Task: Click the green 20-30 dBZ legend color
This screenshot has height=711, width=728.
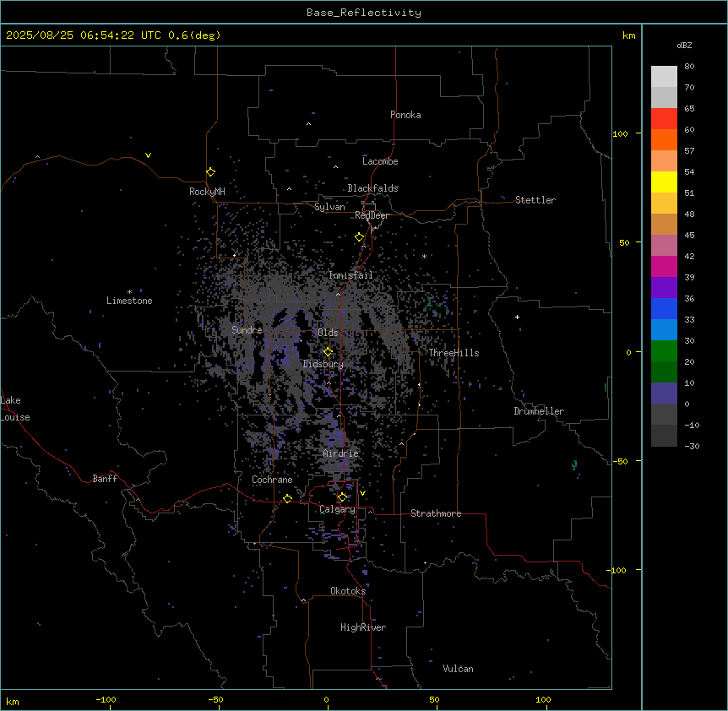Action: [x=664, y=351]
